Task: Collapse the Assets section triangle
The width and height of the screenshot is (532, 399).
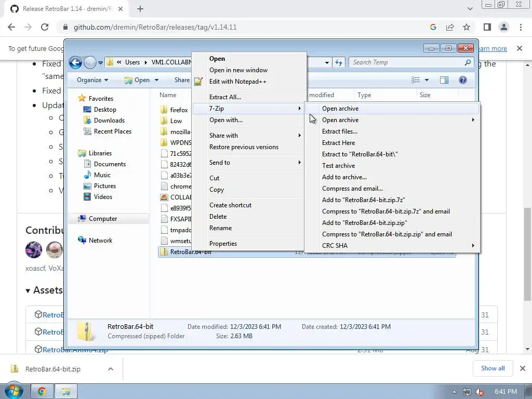Action: click(28, 291)
